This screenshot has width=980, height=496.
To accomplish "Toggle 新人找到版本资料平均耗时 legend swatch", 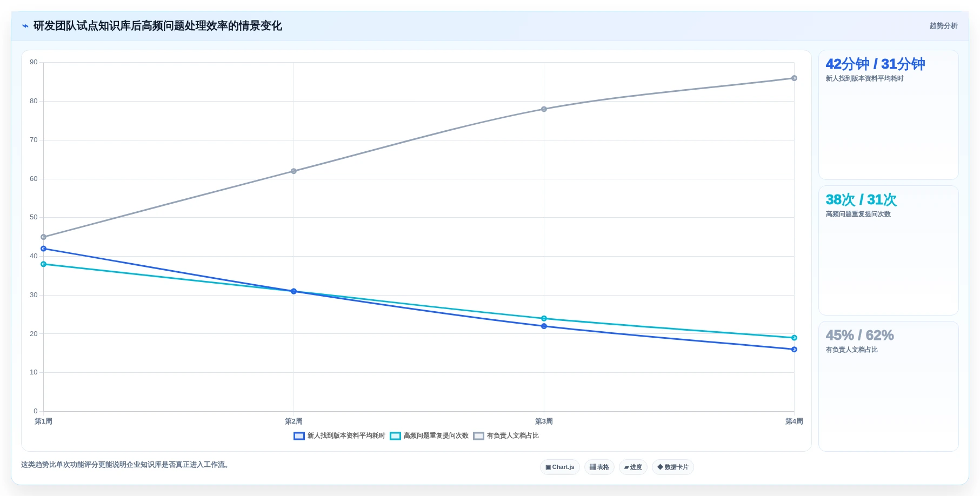I will coord(299,436).
